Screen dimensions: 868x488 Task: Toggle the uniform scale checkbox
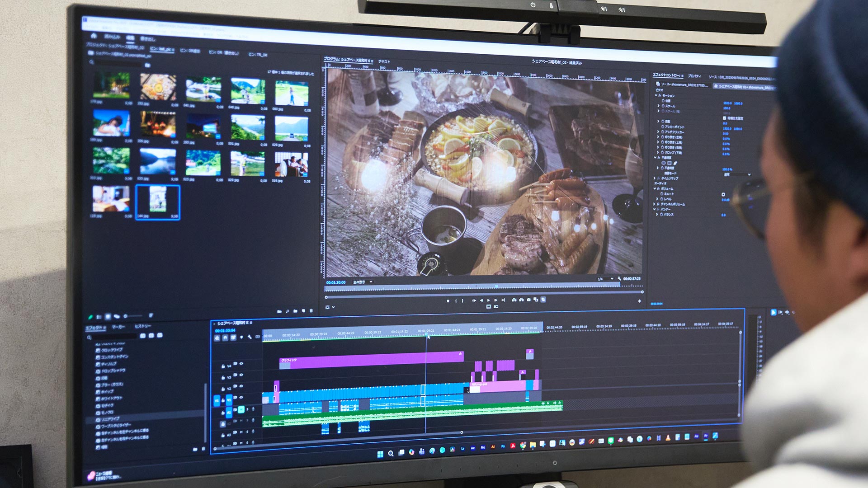[725, 118]
